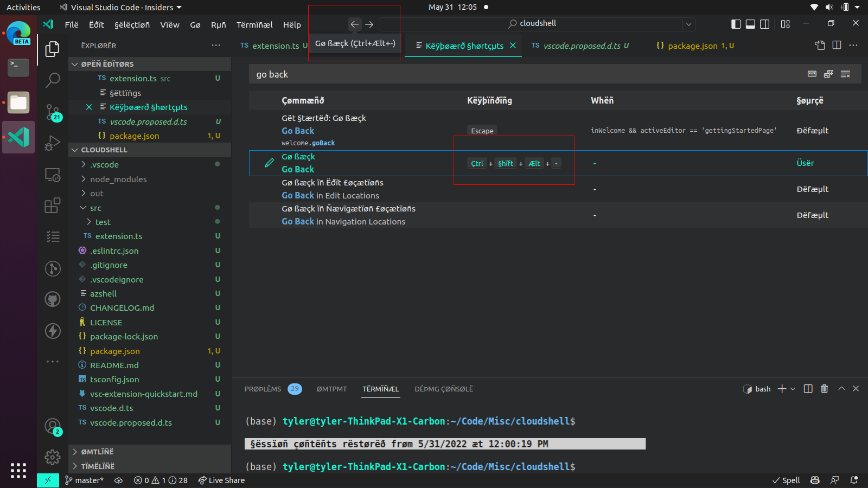Click Live Share in status bar
Screen dimensions: 868x488
coord(221,480)
